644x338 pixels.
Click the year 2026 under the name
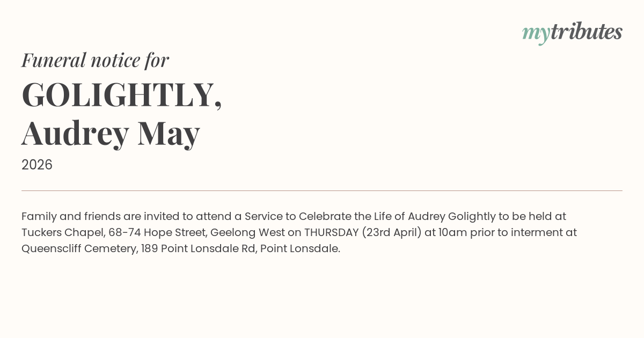pyautogui.click(x=37, y=165)
